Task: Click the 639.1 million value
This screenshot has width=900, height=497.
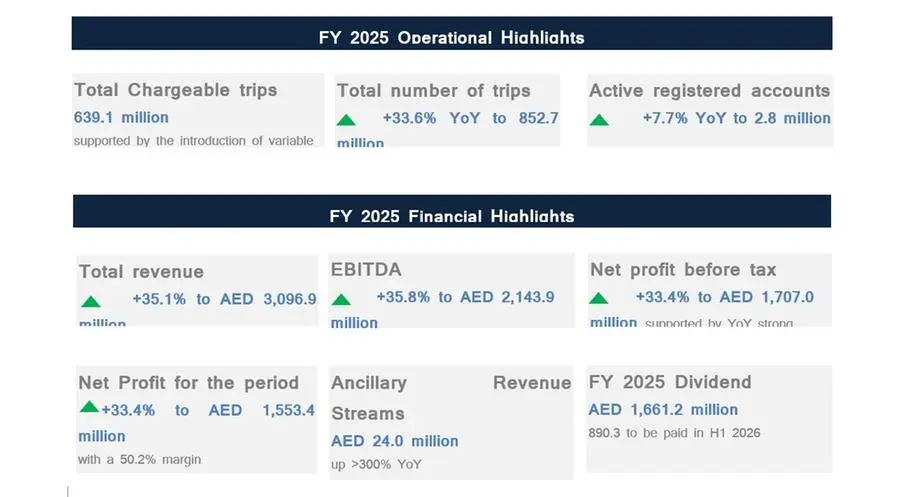Action: point(121,118)
